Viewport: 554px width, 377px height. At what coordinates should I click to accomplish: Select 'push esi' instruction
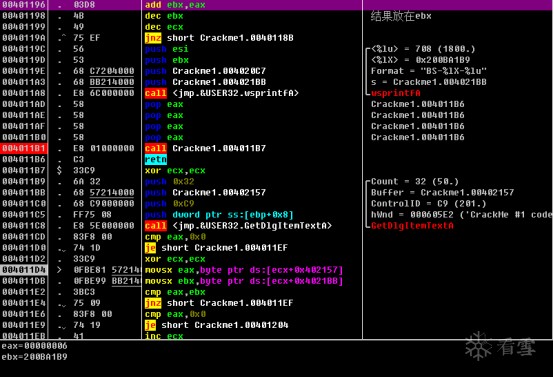click(166, 49)
